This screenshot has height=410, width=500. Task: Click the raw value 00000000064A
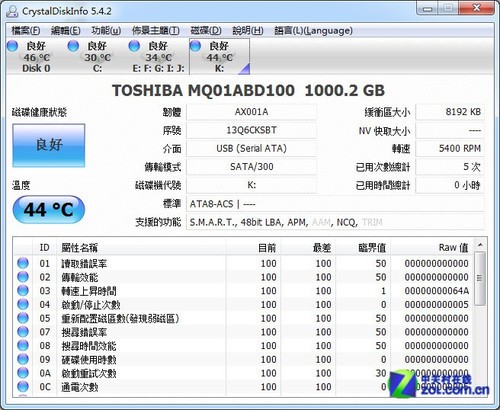point(437,291)
